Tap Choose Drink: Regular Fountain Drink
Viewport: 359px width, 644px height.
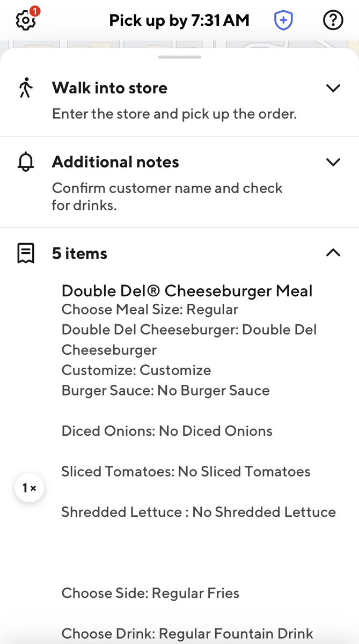click(187, 634)
